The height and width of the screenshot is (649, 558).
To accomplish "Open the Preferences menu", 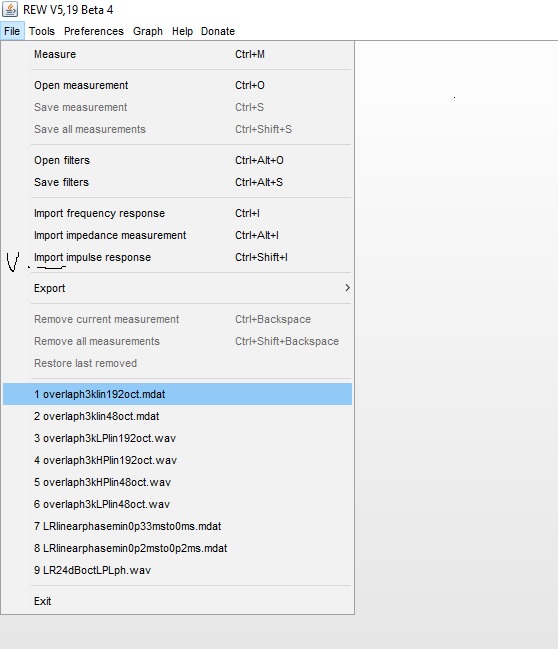I will pos(94,31).
